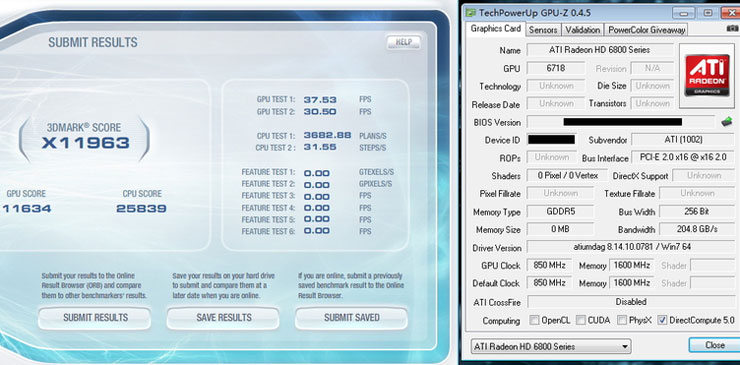This screenshot has width=740, height=365.
Task: Click the green BIOS save chip icon
Action: tap(727, 121)
